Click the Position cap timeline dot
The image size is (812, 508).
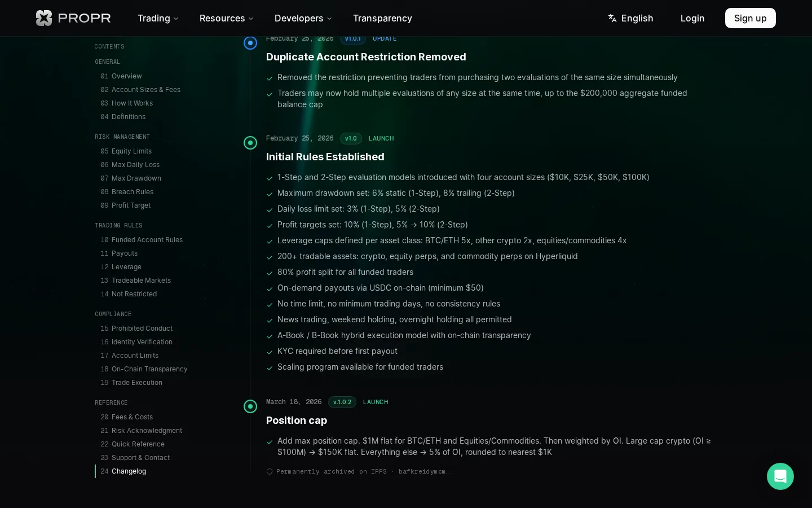pyautogui.click(x=250, y=406)
